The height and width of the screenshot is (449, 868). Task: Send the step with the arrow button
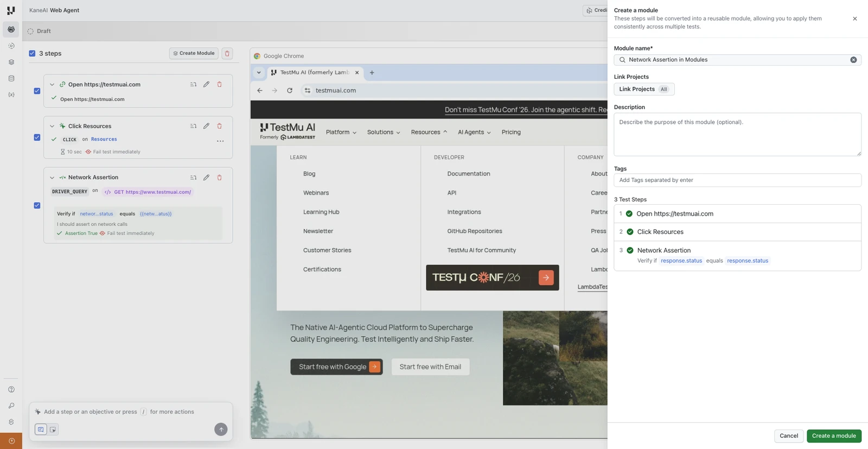coord(221,429)
